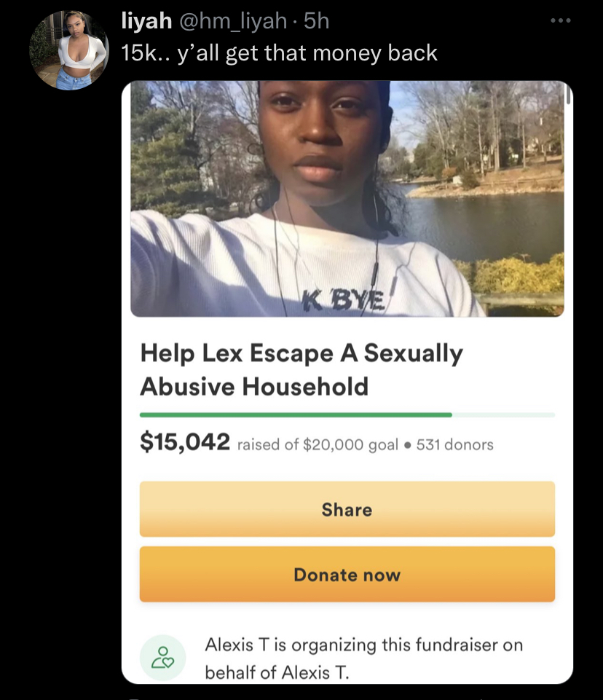Open liyah's profile avatar picture

(68, 50)
